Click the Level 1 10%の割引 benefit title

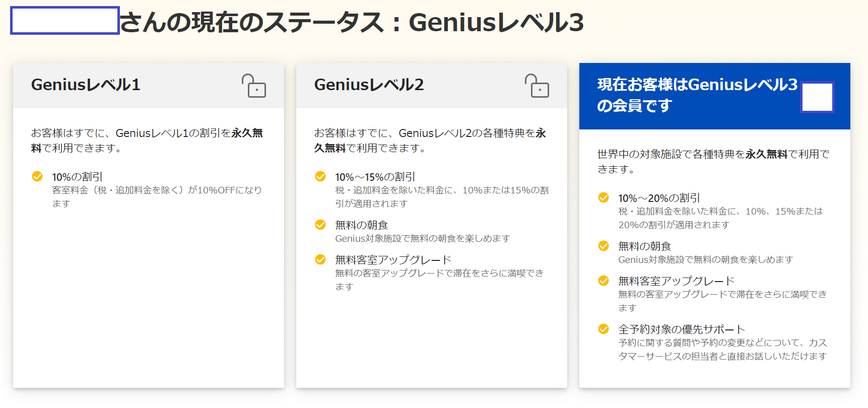tap(77, 177)
